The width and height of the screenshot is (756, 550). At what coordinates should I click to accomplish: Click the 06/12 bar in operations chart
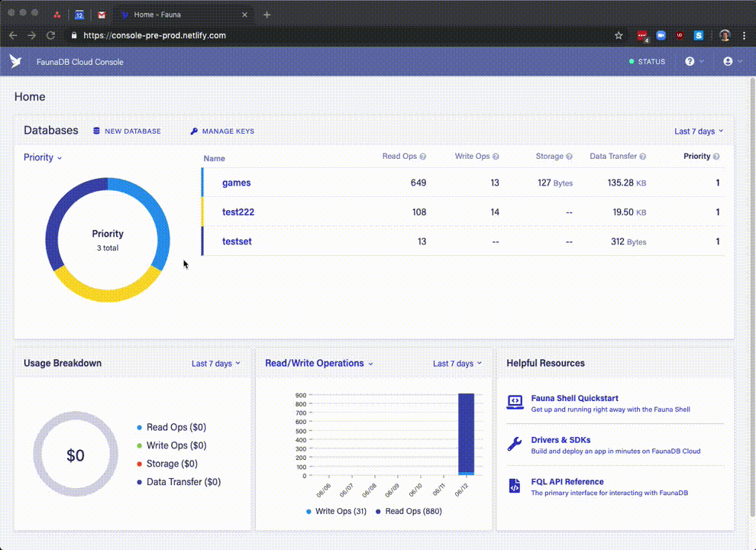pos(466,434)
